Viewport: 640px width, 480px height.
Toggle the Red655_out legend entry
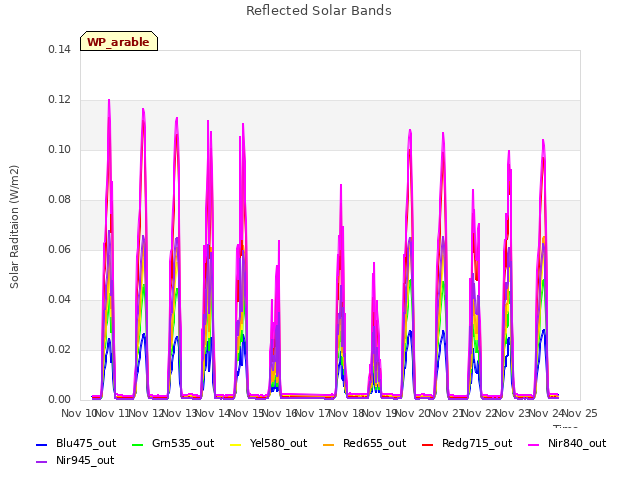pos(364,444)
